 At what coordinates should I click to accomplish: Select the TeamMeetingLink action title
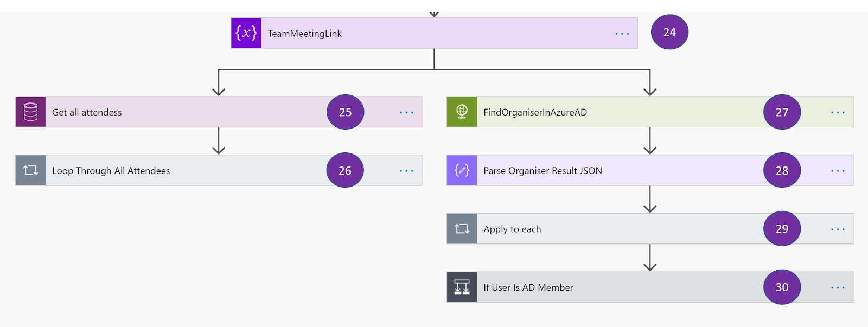[305, 34]
